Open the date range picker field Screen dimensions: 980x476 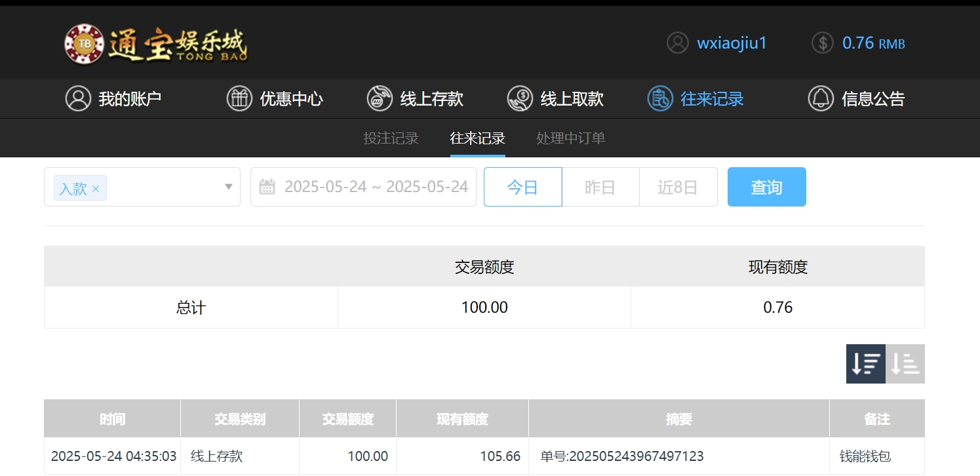(x=376, y=188)
